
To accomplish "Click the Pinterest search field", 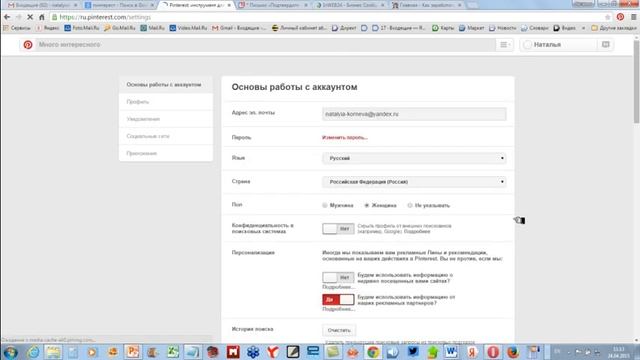I will 265,44.
